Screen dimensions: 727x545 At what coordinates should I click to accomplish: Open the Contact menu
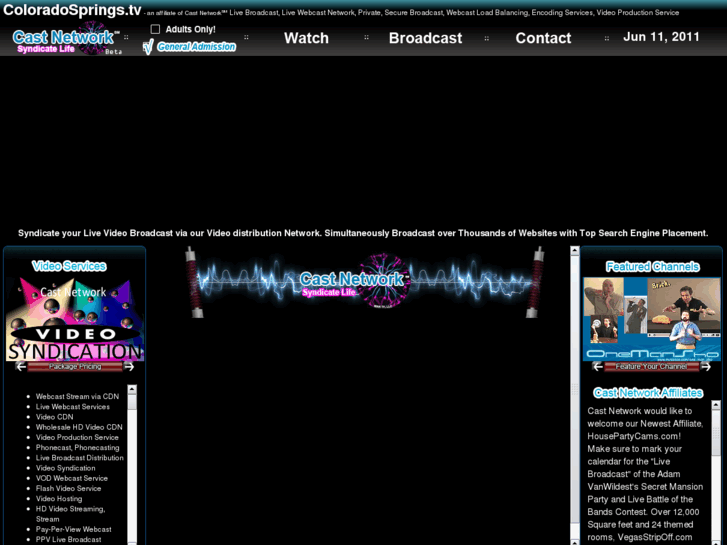[543, 38]
